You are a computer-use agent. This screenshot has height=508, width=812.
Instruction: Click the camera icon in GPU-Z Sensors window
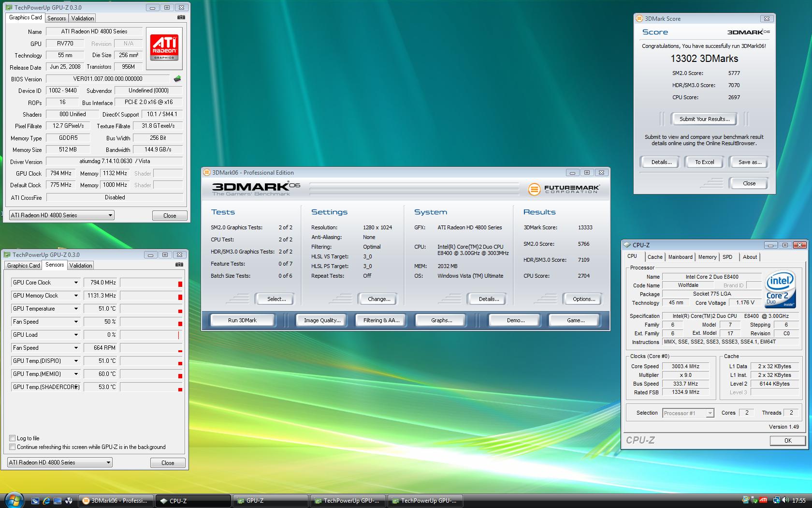tap(179, 265)
